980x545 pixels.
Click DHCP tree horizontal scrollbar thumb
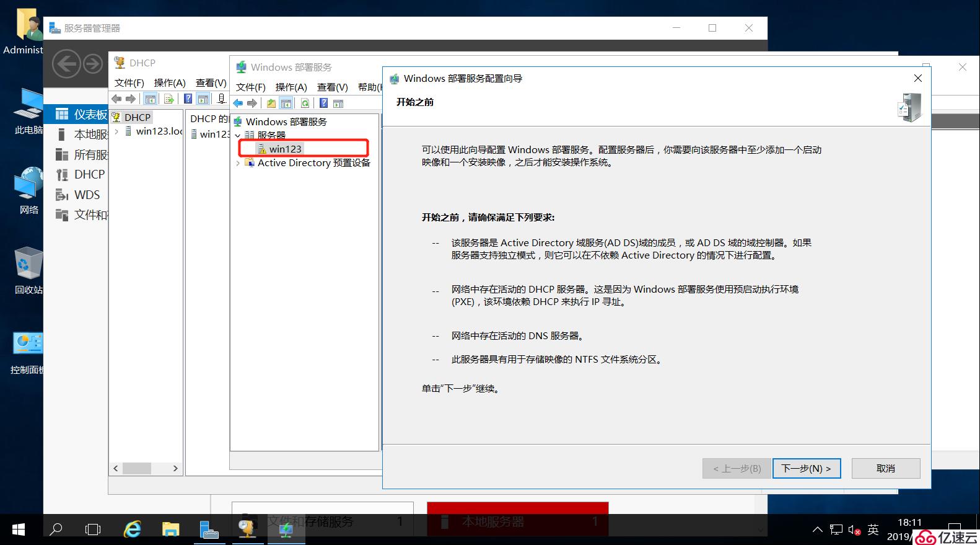[137, 468]
